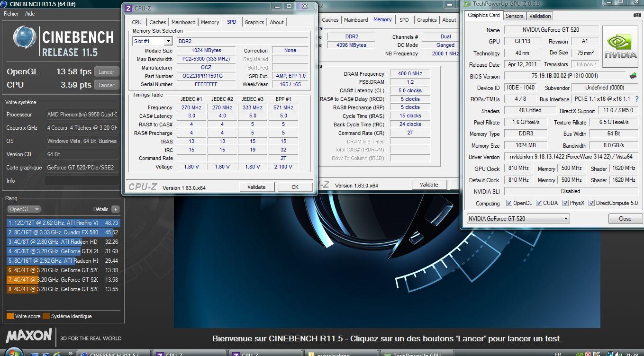Select ranking row 3 ATI Radeon HD 32.26

63,241
